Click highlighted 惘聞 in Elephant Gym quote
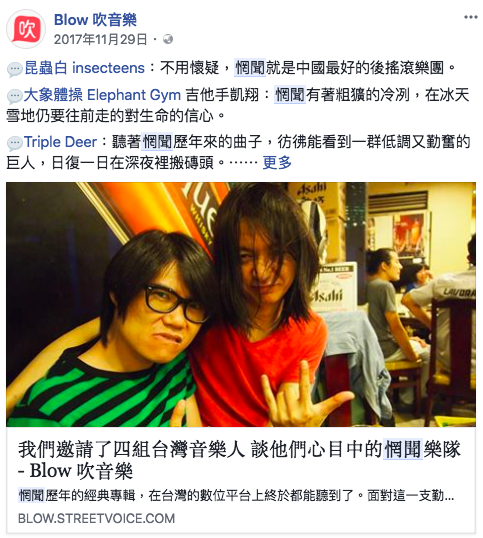The width and height of the screenshot is (483, 538). [x=290, y=95]
